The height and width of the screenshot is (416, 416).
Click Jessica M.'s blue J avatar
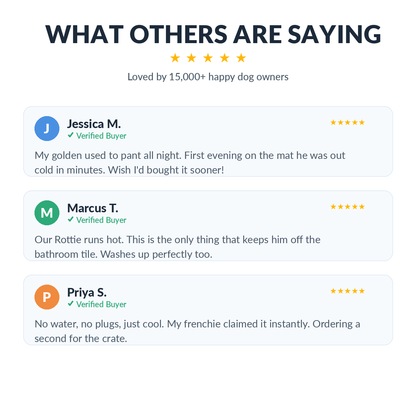(47, 128)
